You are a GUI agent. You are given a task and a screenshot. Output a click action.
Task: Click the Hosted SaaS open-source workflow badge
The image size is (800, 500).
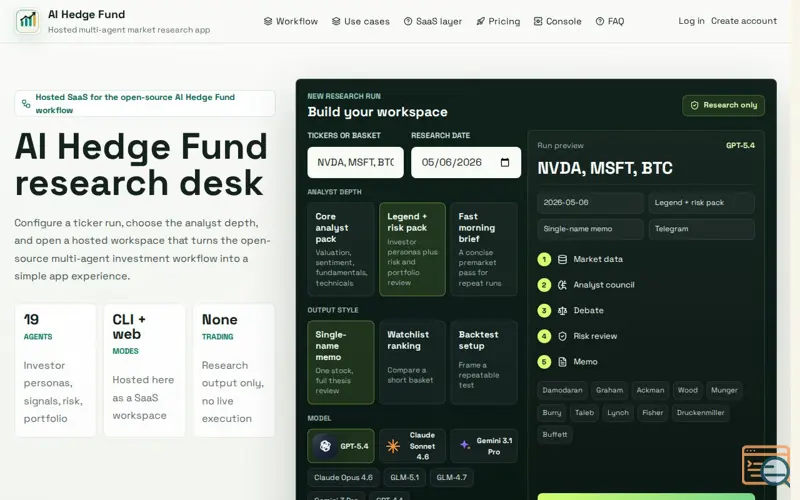click(145, 104)
